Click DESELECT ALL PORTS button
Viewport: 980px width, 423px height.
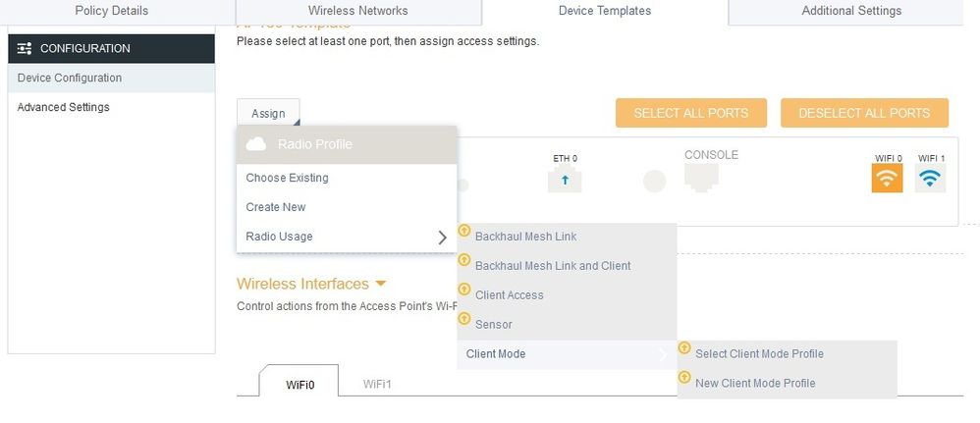pos(864,113)
